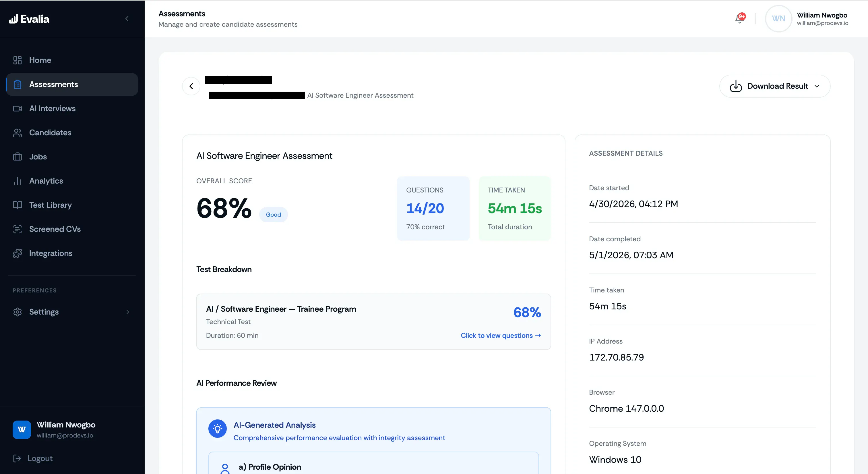868x474 pixels.
Task: Click the Download Result button
Action: 775,86
